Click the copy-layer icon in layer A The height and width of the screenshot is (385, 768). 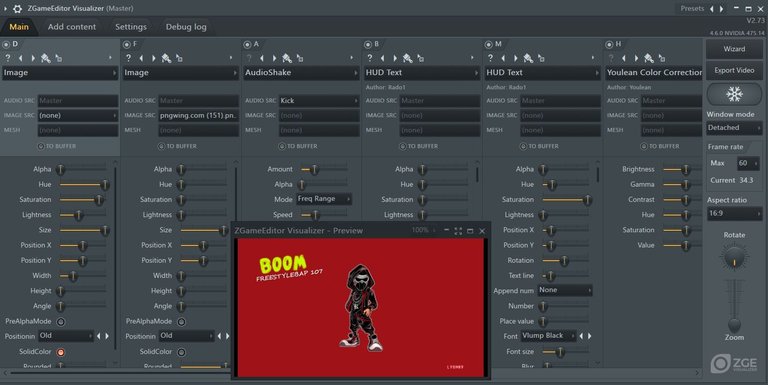300,58
